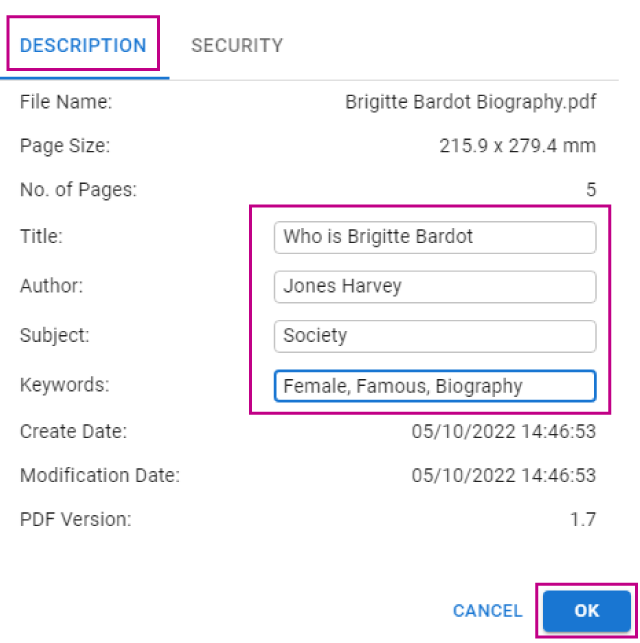Click the 'Subject:' label
Screen dimensions: 640x643
tap(54, 336)
